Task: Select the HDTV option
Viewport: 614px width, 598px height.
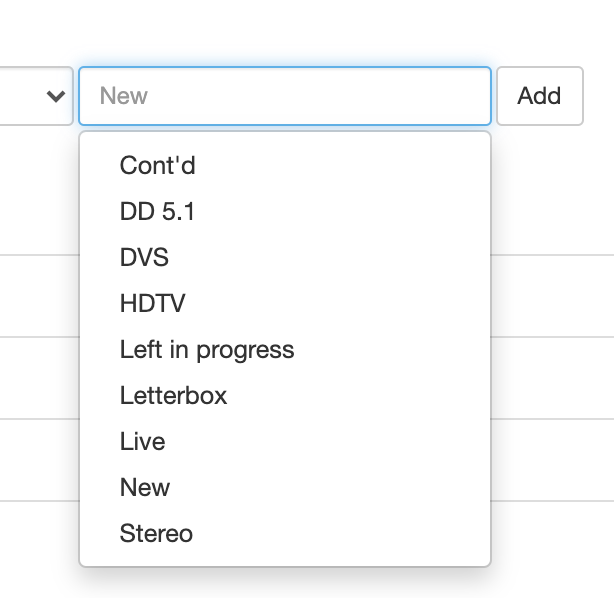Action: click(x=152, y=303)
